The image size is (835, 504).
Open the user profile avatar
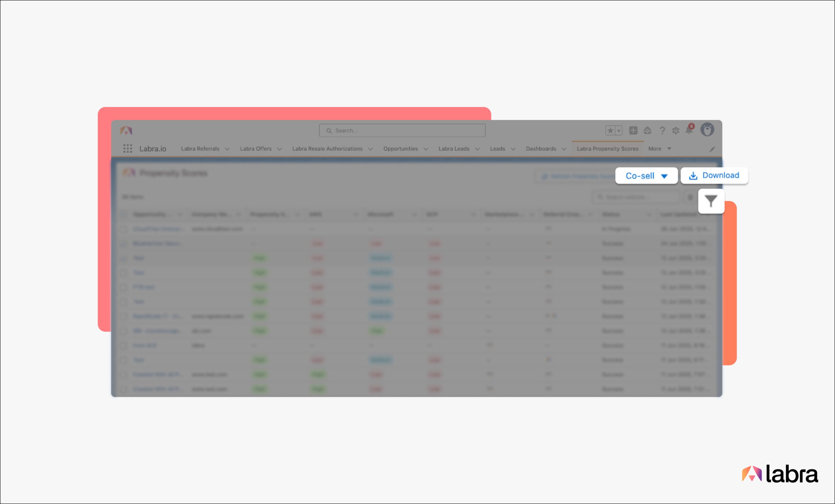(707, 130)
